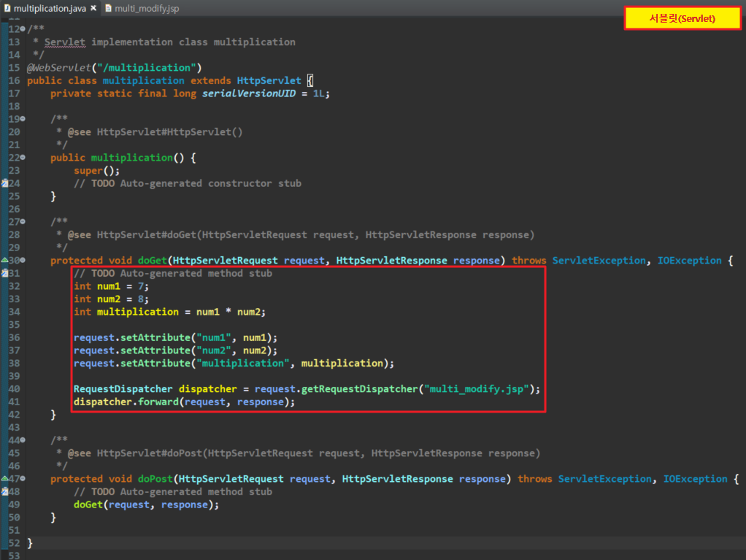
Task: Click line number 35 in the gutter
Action: 15,324
